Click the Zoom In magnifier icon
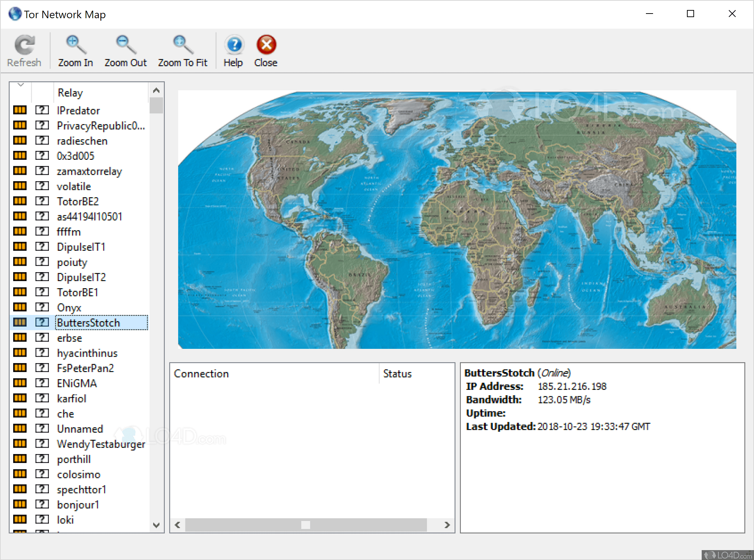 pos(75,45)
